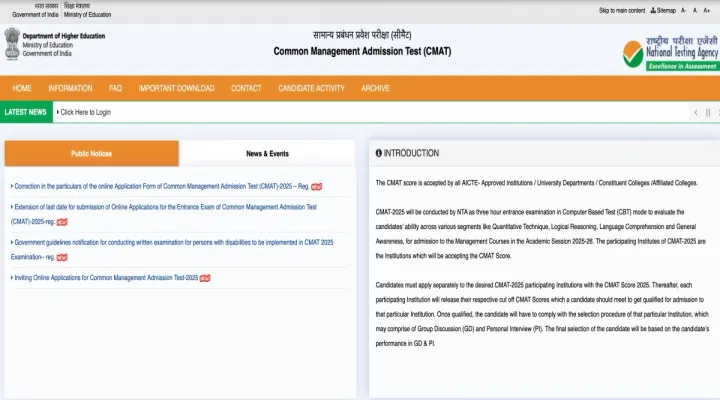The width and height of the screenshot is (720, 400).
Task: Open the FAQ menu item
Action: [115, 88]
